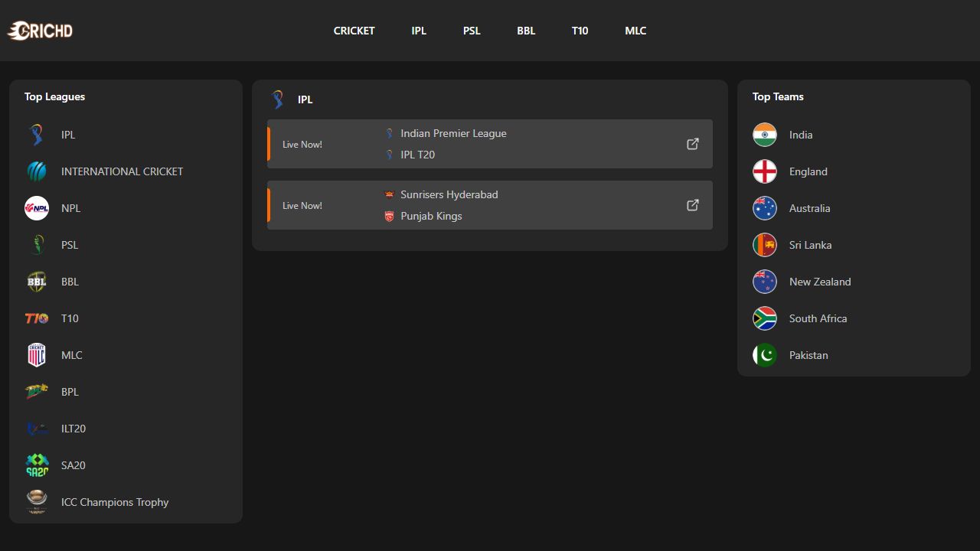Click the International Cricket ICC logo
This screenshot has width=980, height=551.
(37, 171)
